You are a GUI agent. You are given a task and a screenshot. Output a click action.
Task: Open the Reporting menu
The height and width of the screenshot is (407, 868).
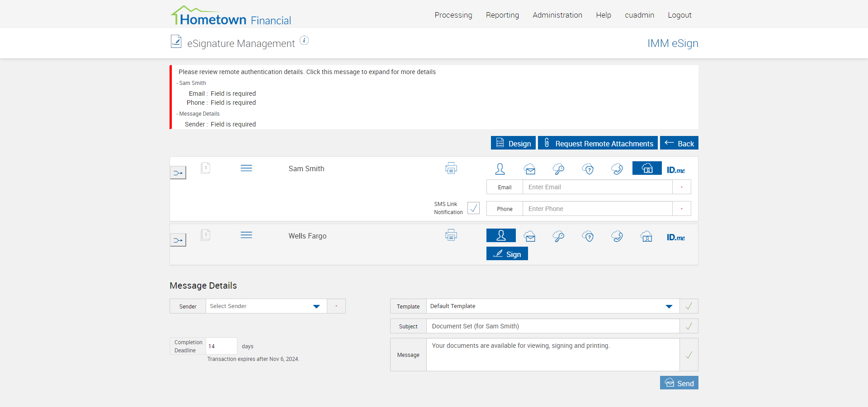502,15
